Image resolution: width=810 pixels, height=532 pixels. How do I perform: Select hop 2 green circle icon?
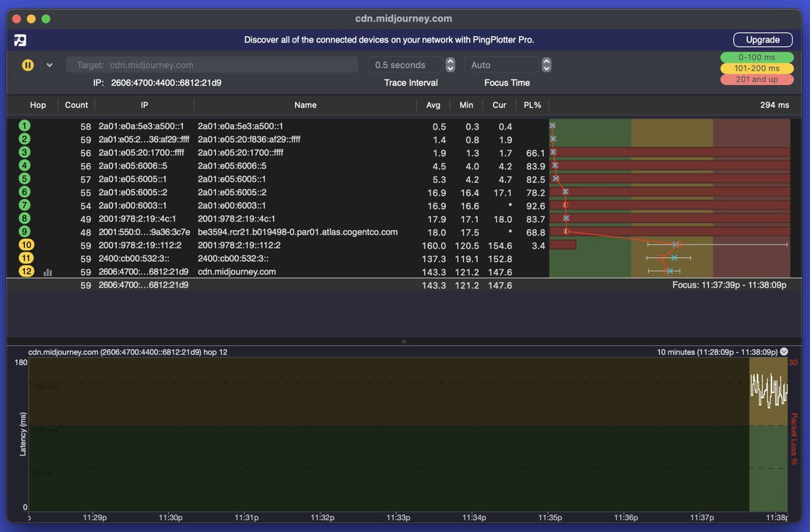(25, 139)
